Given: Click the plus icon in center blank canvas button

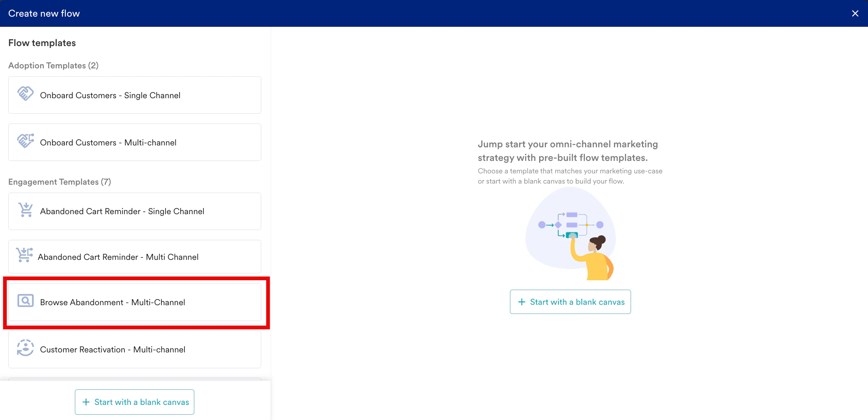Looking at the screenshot, I should [x=522, y=302].
